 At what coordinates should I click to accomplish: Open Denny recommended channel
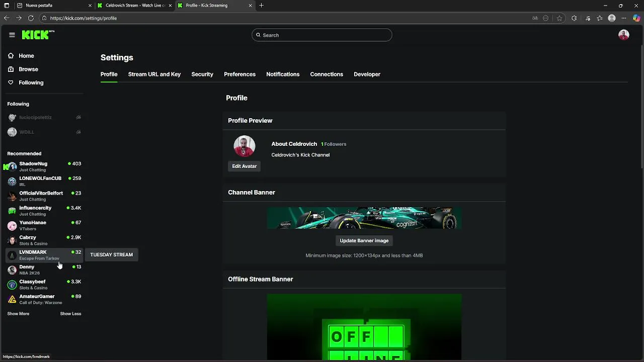[44, 269]
